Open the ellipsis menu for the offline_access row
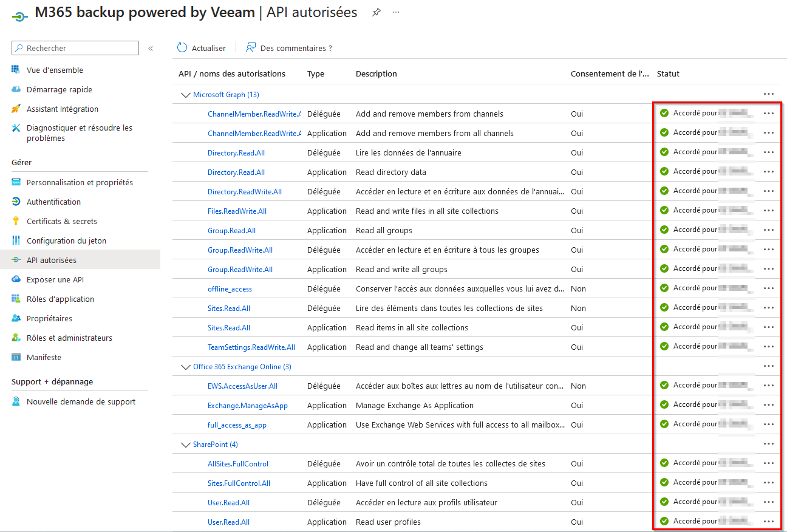Screen dimensions: 787x532 (x=769, y=288)
